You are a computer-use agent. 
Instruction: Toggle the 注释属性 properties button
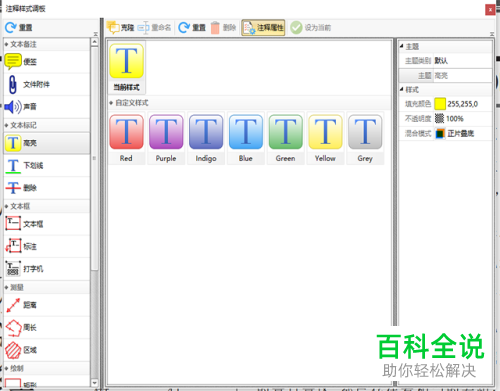pos(263,28)
